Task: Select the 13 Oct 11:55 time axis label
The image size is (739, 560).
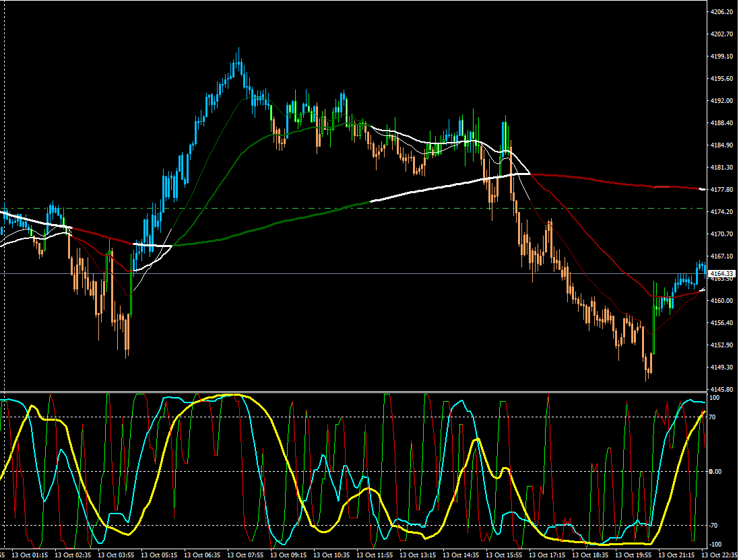Action: pos(375,555)
